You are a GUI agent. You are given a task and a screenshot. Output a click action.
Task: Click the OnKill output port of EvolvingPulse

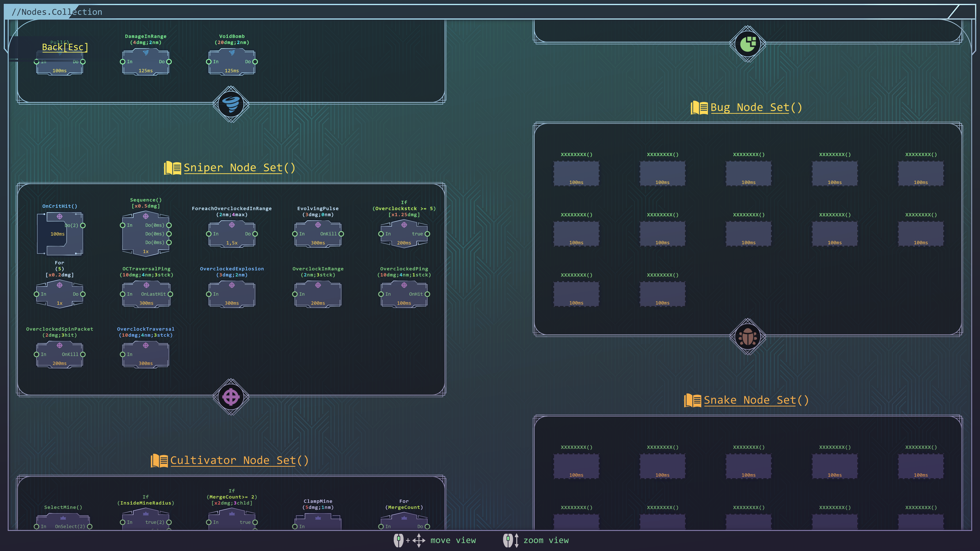pyautogui.click(x=341, y=234)
